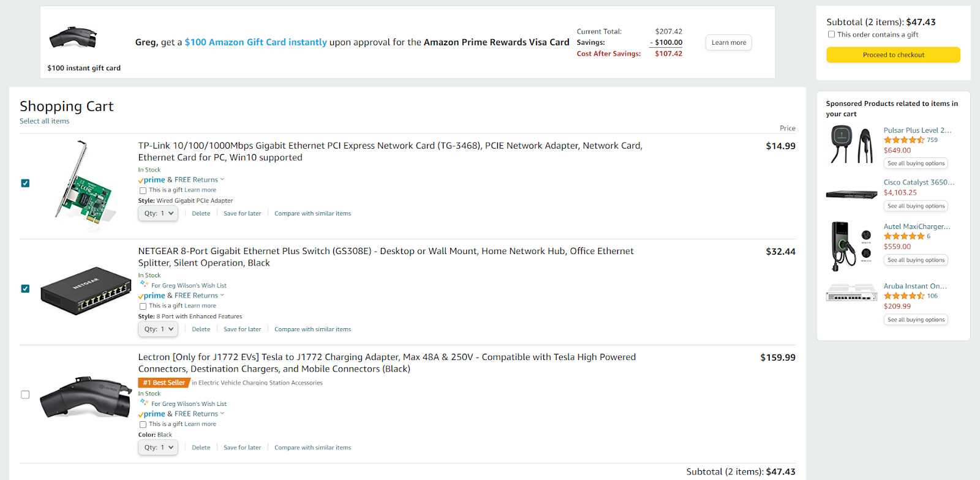
Task: Compare NETGEAR switch with similar items
Action: [312, 329]
